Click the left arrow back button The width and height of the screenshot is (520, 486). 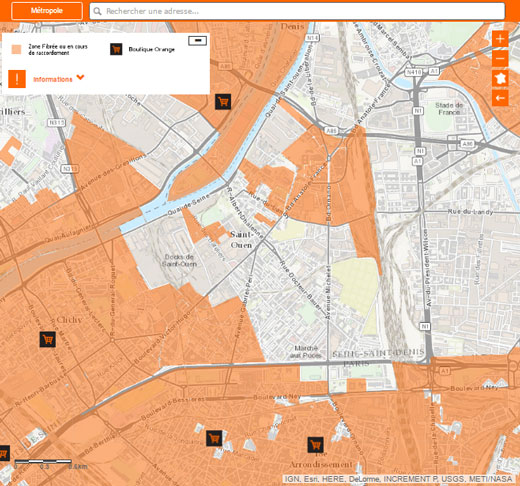[500, 98]
